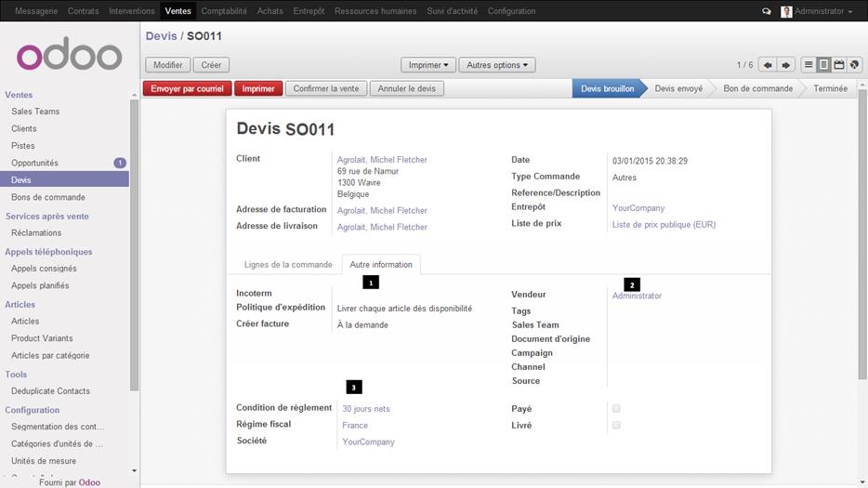Open Appels planifiés in sidebar
Image resolution: width=868 pixels, height=488 pixels.
point(40,285)
